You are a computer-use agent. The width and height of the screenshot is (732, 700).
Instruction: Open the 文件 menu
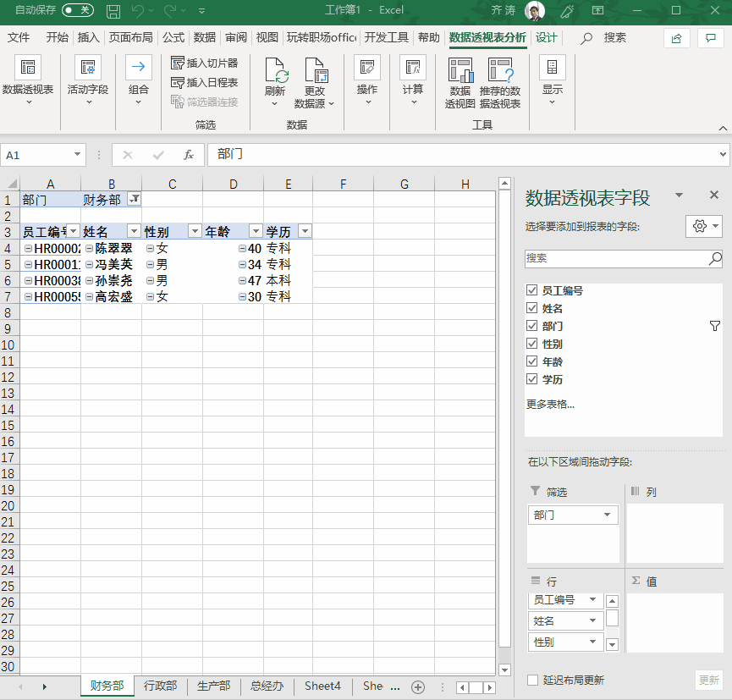click(19, 37)
